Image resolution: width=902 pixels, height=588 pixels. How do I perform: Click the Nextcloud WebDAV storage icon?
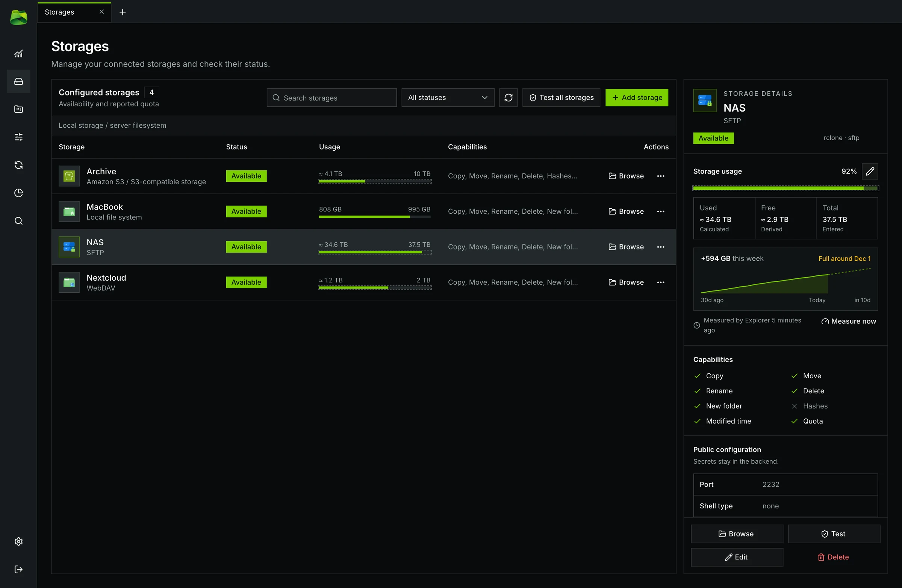click(x=69, y=282)
